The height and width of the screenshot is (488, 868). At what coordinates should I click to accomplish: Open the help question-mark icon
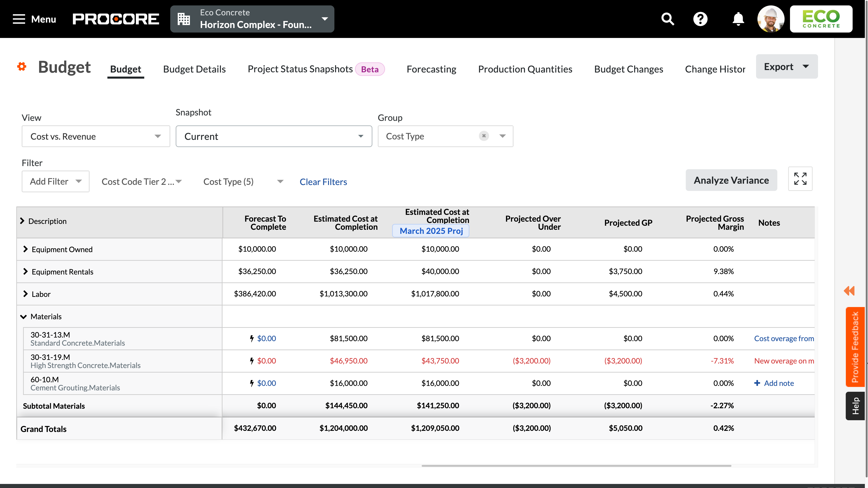(x=700, y=19)
